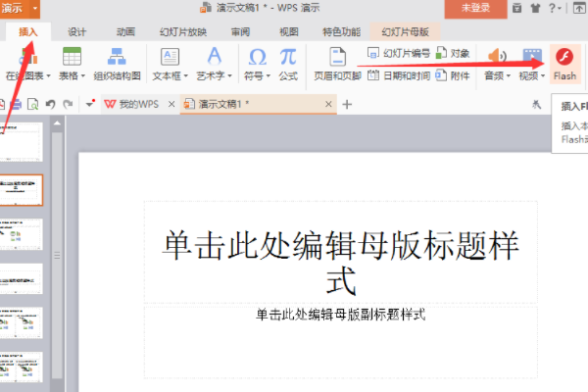Screen dimensions: 588x392
Task: Select the third layout thumbnail
Action: tap(22, 234)
